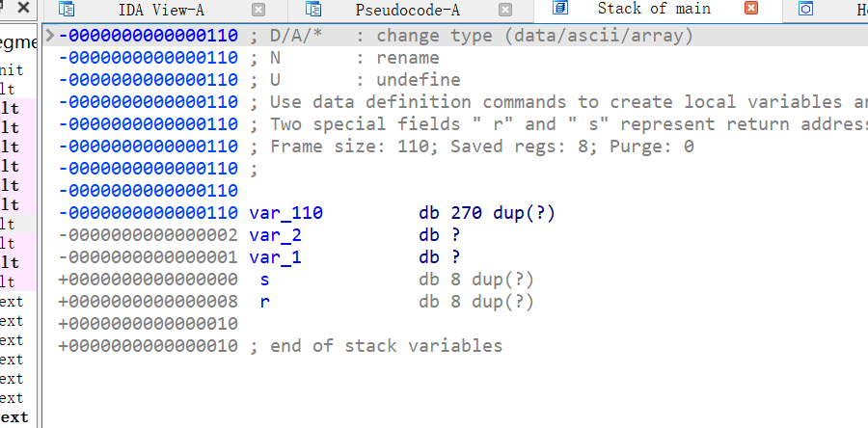Select the Stack of main tab

tap(654, 9)
